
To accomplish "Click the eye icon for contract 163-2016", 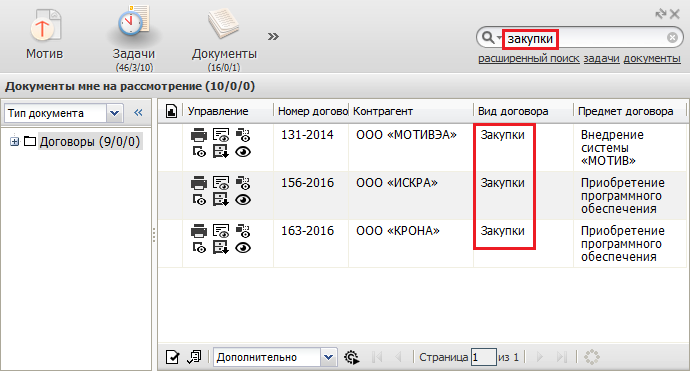I will [x=243, y=248].
